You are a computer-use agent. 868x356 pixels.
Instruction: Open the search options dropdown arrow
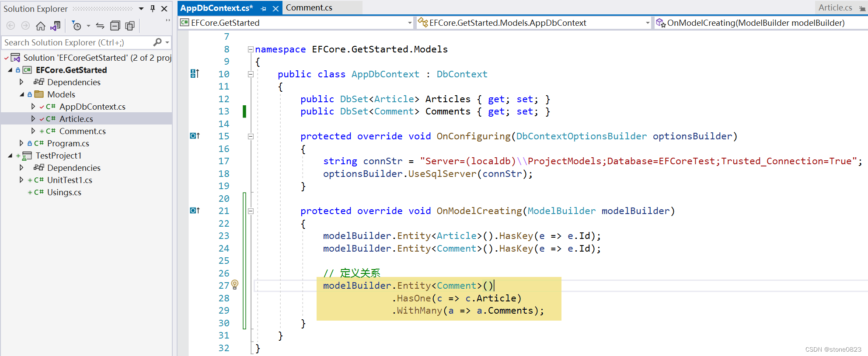tap(167, 42)
